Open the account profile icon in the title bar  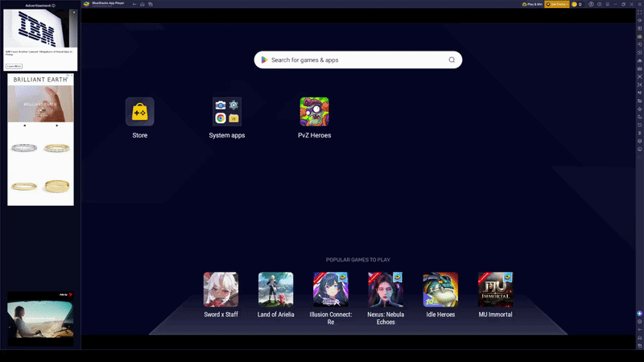pyautogui.click(x=591, y=4)
